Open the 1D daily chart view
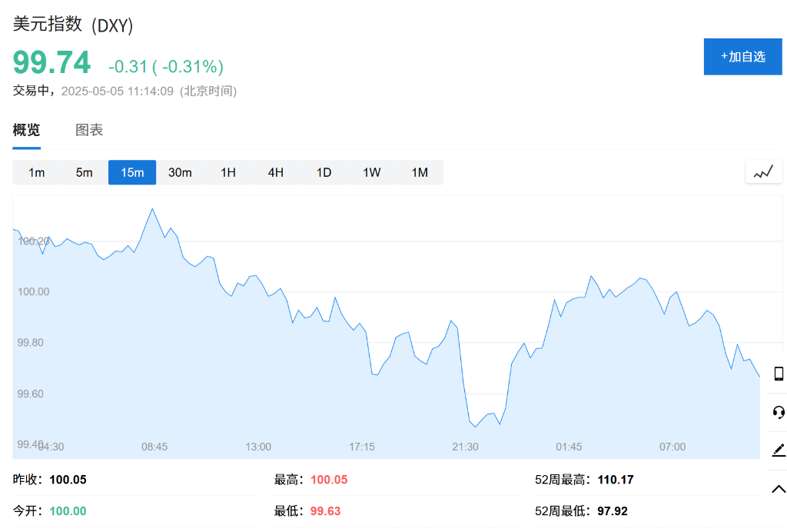 (324, 172)
